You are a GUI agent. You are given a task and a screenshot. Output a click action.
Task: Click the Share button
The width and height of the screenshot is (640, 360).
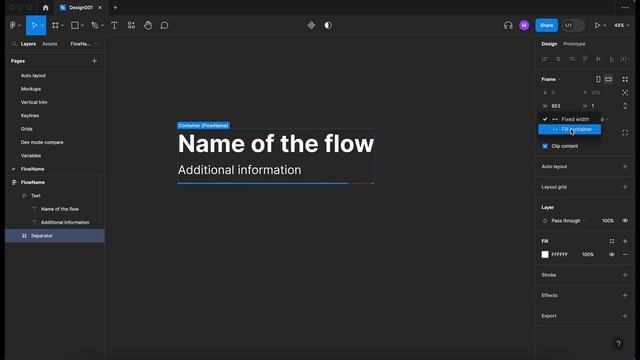point(547,25)
